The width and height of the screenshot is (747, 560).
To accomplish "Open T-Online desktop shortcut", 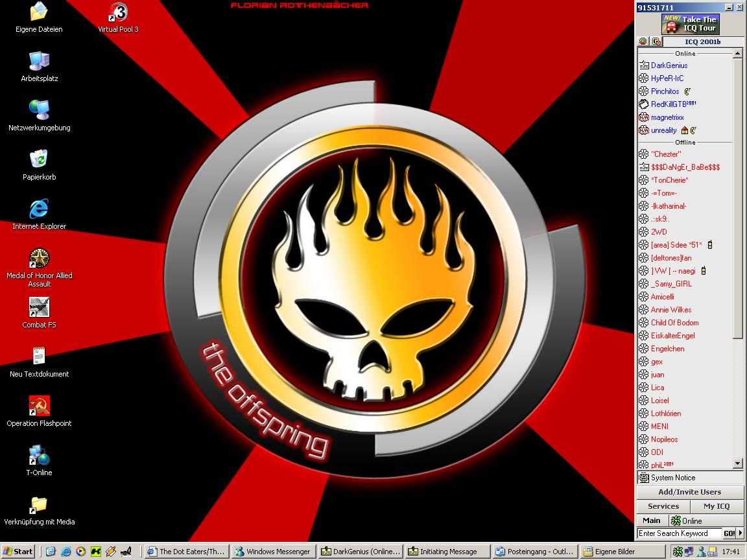I will tap(39, 461).
